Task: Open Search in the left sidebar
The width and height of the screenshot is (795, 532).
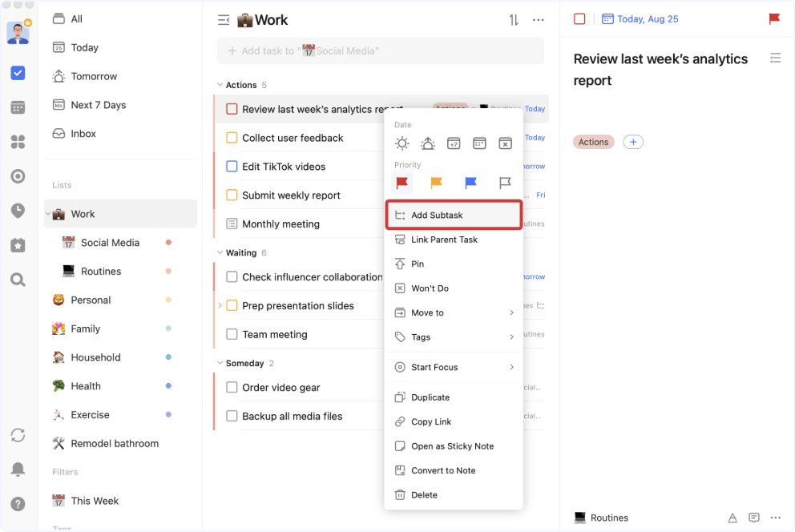Action: coord(18,279)
